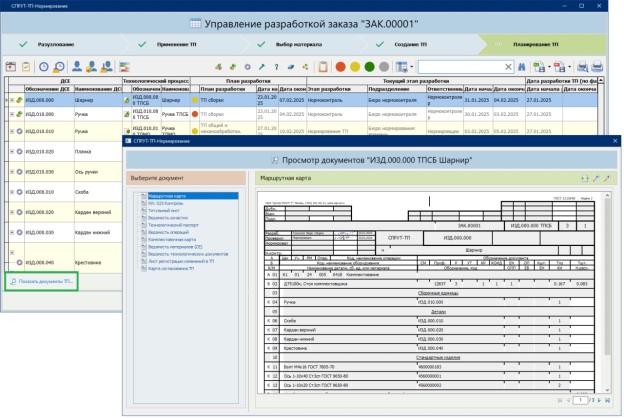Screen dimensions: 624x418
Task: Click the first icon in the main toolbar
Action: pyautogui.click(x=11, y=66)
